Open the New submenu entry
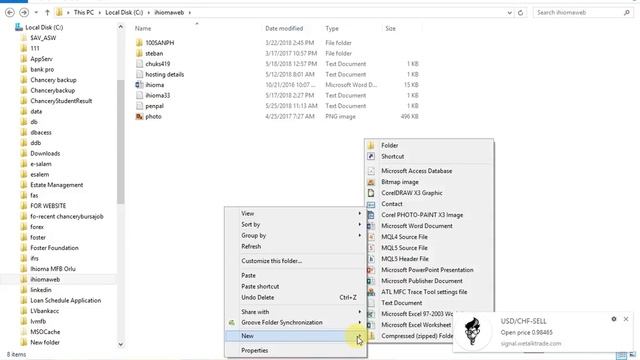This screenshot has height=360, width=640. click(x=296, y=336)
